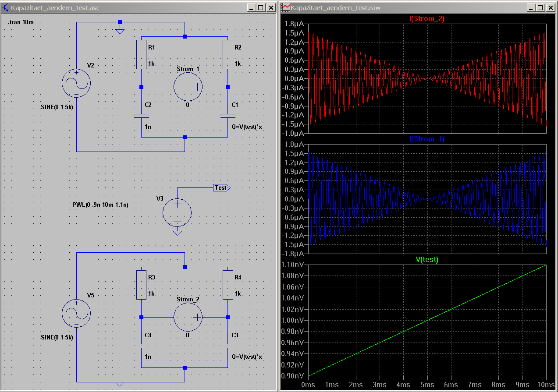The image size is (558, 392).
Task: Select capacitor C2 symbol
Action: [141, 116]
